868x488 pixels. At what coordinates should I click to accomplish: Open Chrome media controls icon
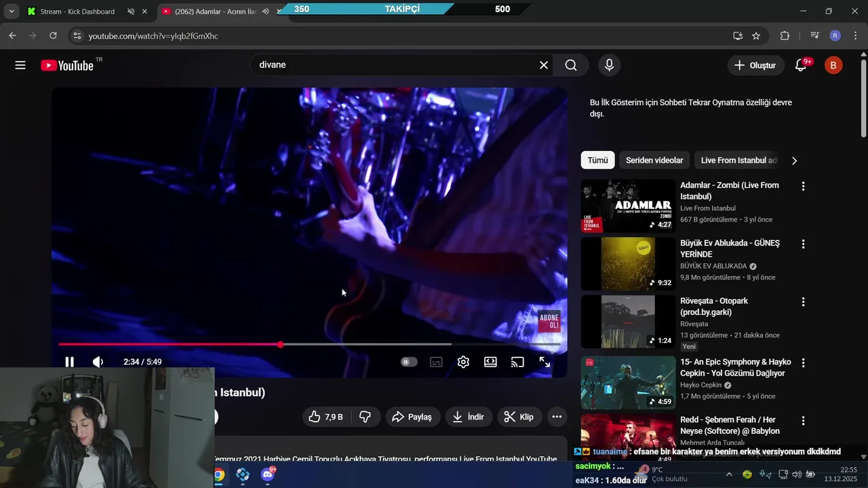[815, 36]
